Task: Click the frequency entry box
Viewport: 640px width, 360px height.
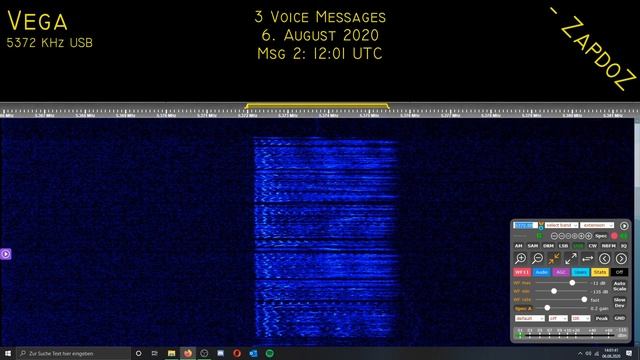Action: 525,225
